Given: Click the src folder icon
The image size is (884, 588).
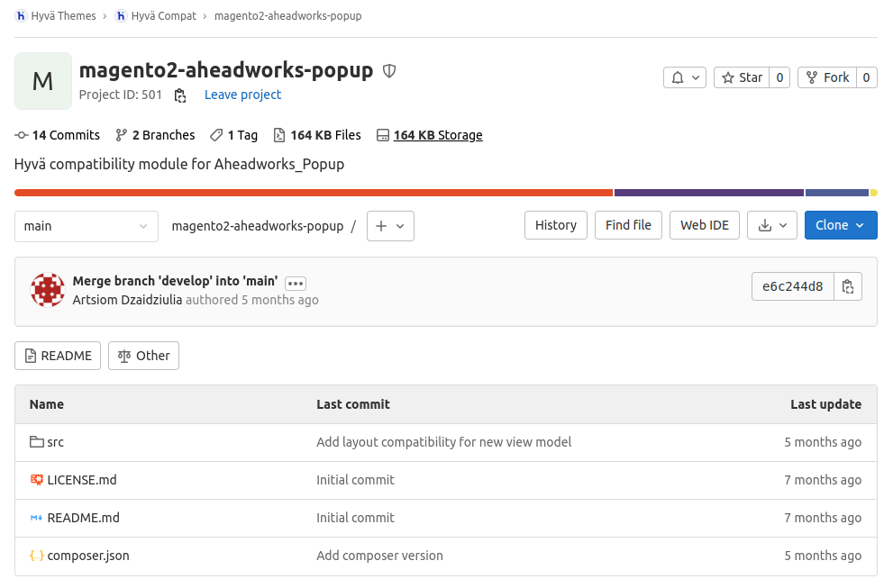Looking at the screenshot, I should pyautogui.click(x=37, y=442).
